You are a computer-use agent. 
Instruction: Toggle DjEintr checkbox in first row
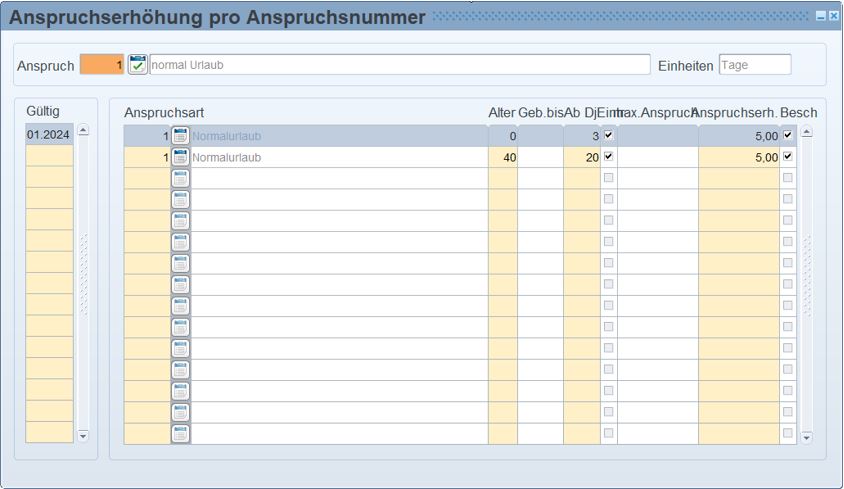click(x=609, y=135)
